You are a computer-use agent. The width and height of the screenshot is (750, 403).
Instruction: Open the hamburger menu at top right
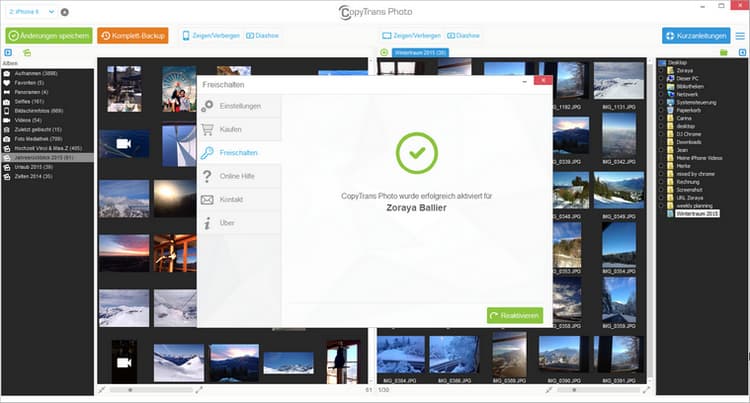coord(740,36)
